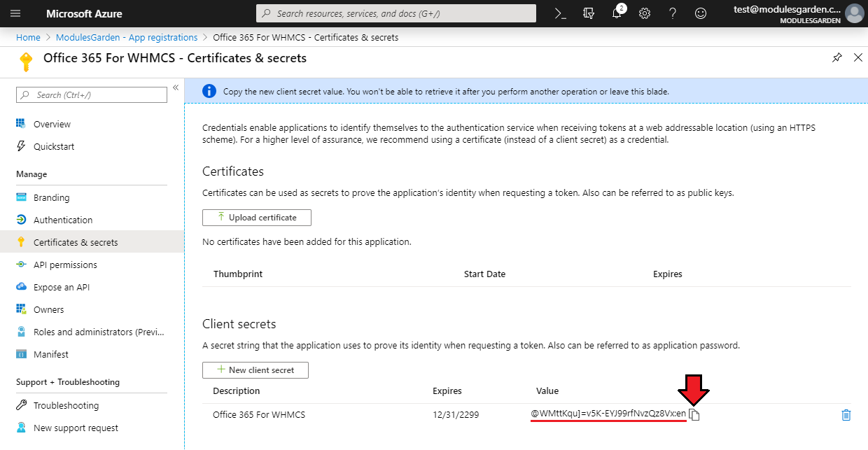Image resolution: width=868 pixels, height=450 pixels.
Task: Collapse the left navigation menu
Action: tap(176, 87)
